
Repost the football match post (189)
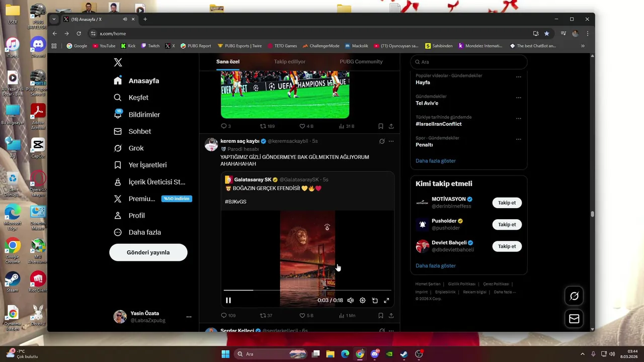(x=267, y=126)
